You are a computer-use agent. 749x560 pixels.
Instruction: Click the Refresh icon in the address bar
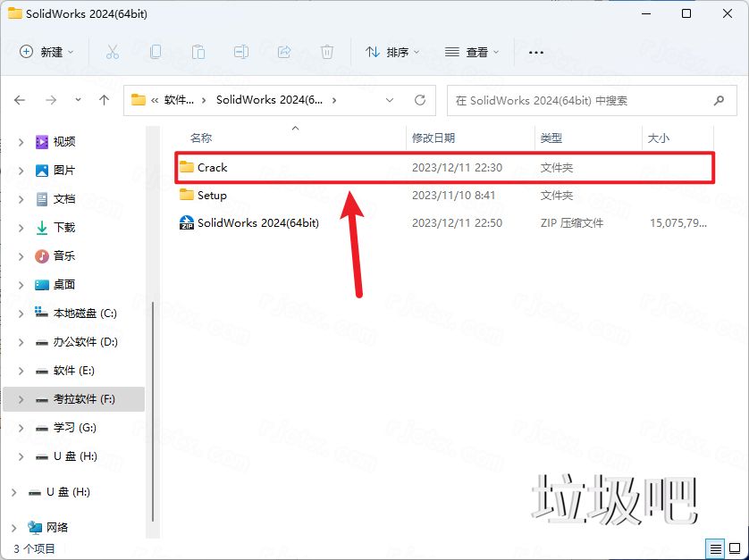[x=419, y=100]
